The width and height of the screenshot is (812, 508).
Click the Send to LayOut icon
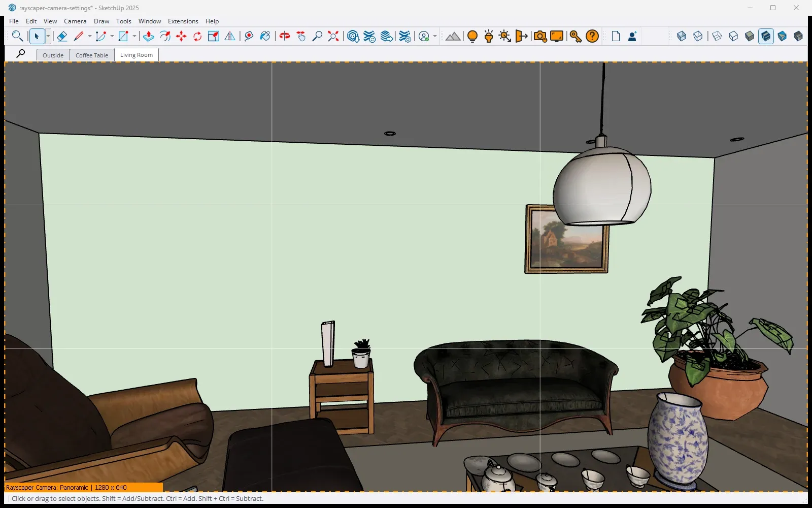pyautogui.click(x=387, y=36)
